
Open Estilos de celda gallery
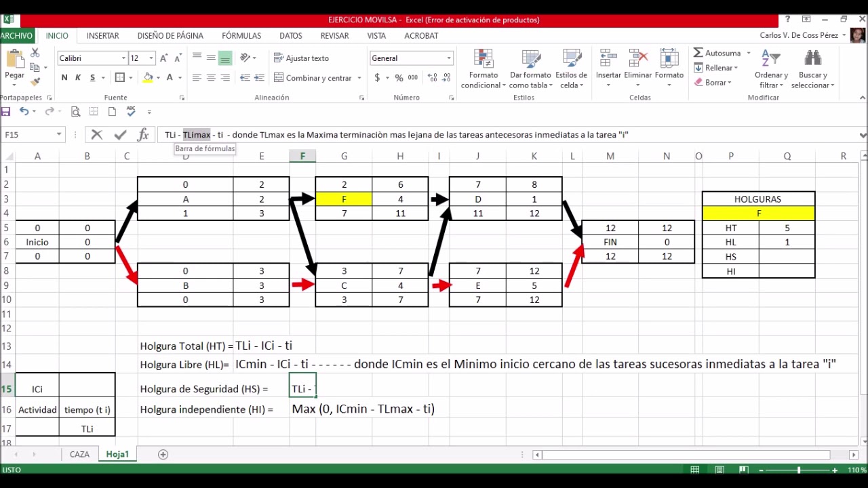point(572,69)
